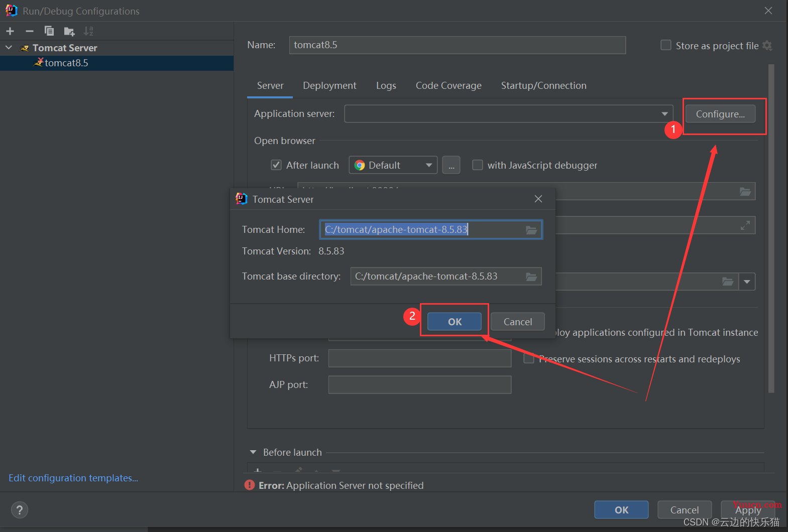Close the Tomcat Server dialog
The width and height of the screenshot is (788, 532).
pos(538,199)
